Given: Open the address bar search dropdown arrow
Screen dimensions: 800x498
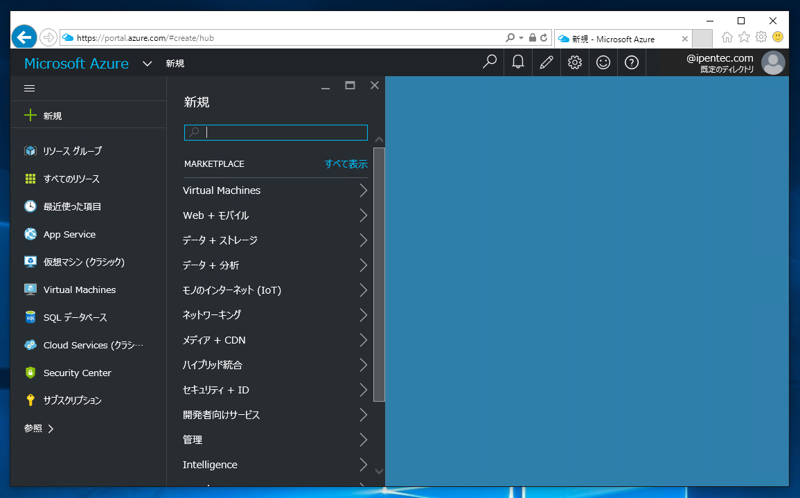Looking at the screenshot, I should [x=521, y=38].
